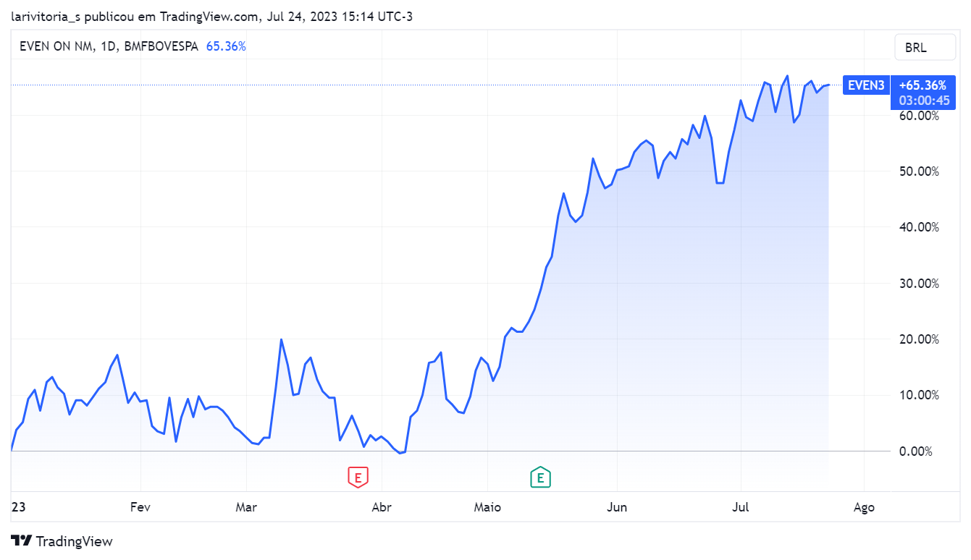
Task: Click the publication header text
Action: tap(212, 17)
